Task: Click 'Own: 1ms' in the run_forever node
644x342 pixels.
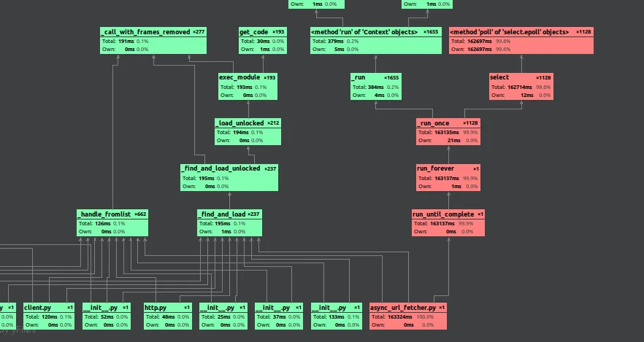Action: click(440, 186)
